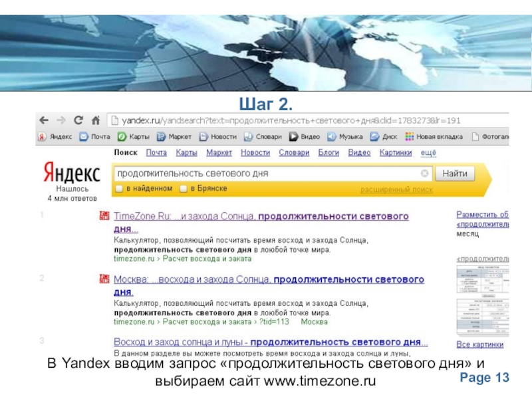The height and width of the screenshot is (399, 532).
Task: Switch to the Маркет link above search box
Action: click(x=219, y=153)
